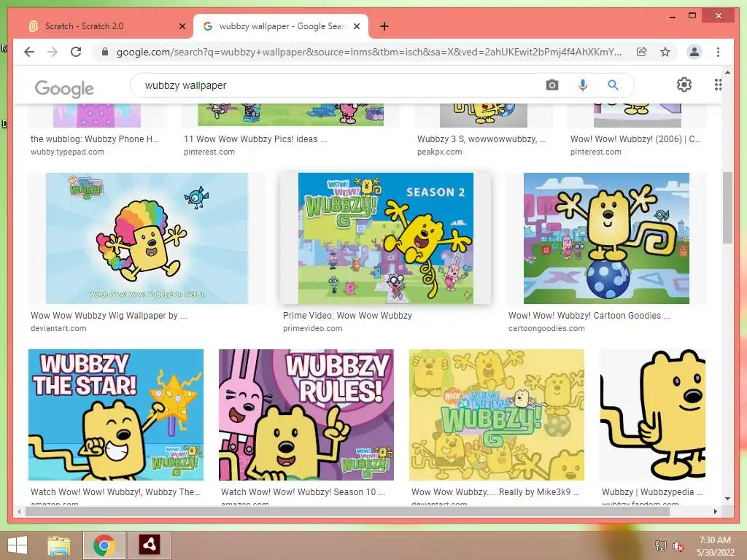Click the blue magnifier search icon

613,85
